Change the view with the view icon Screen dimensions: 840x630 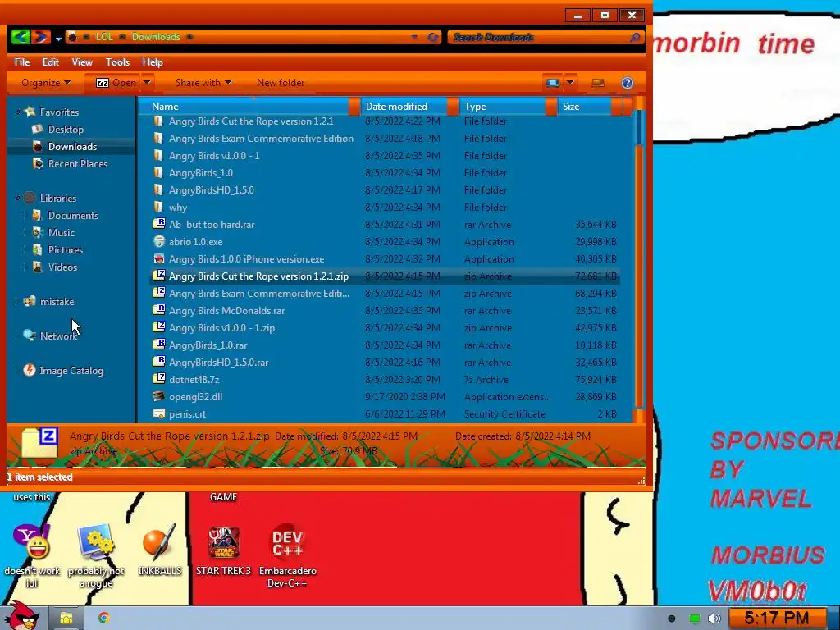coord(552,83)
